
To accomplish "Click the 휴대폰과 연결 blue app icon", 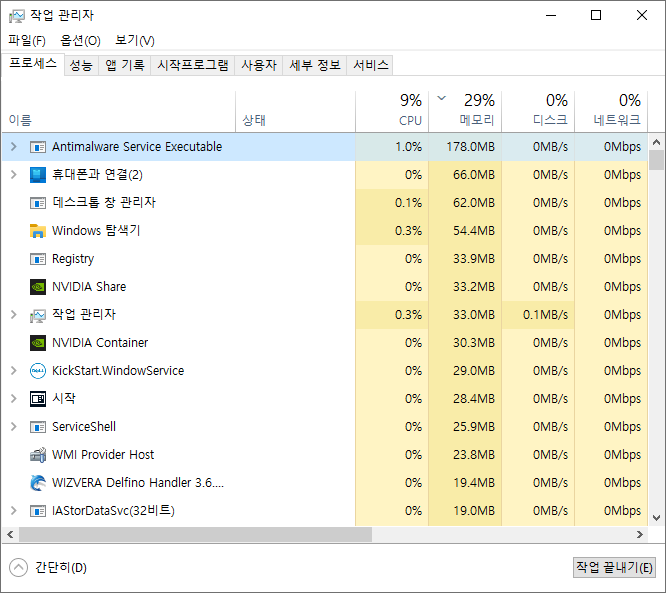I will tap(38, 175).
